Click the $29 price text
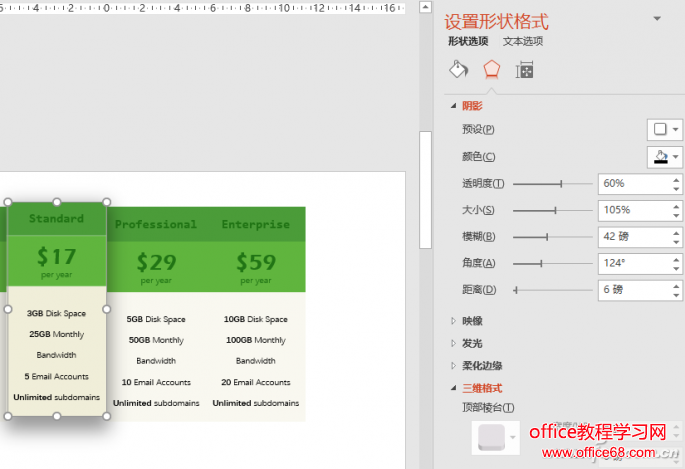Image resolution: width=685 pixels, height=469 pixels. 156,262
